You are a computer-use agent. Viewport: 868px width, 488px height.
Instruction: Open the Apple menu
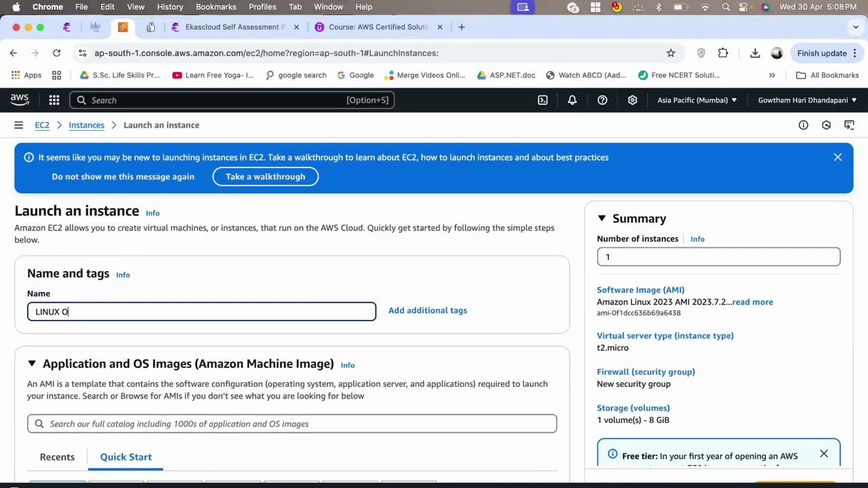[x=16, y=7]
